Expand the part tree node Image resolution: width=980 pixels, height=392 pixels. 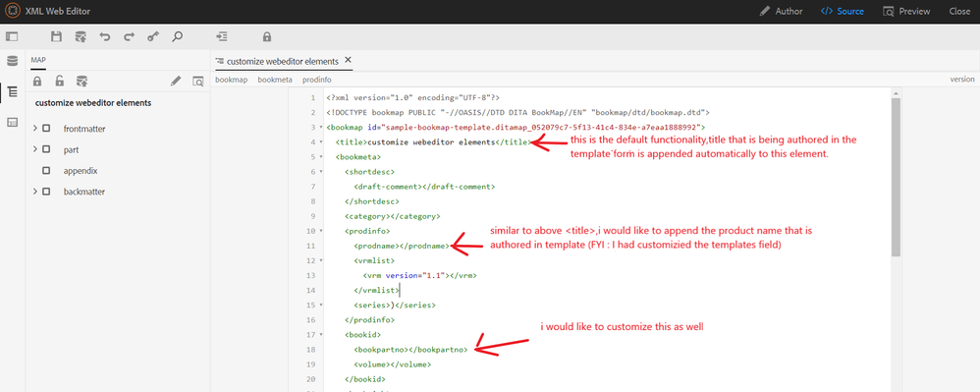pos(35,150)
